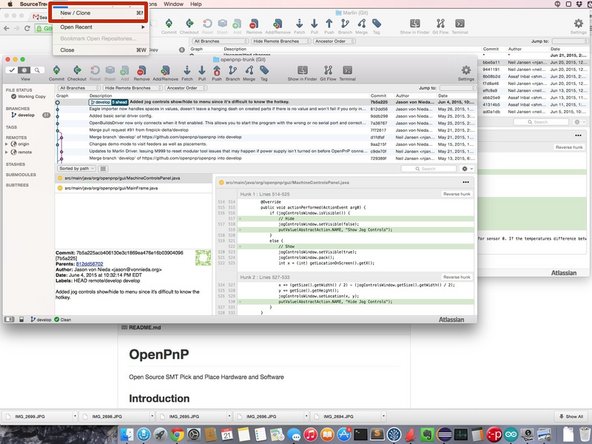Click Fetch icon in openpnp-trunk toolbar

click(x=187, y=72)
